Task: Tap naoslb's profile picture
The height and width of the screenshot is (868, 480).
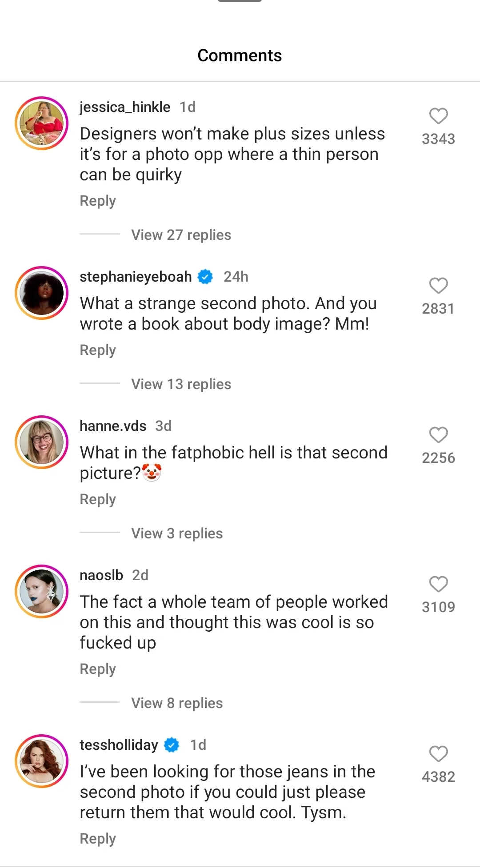Action: (42, 592)
